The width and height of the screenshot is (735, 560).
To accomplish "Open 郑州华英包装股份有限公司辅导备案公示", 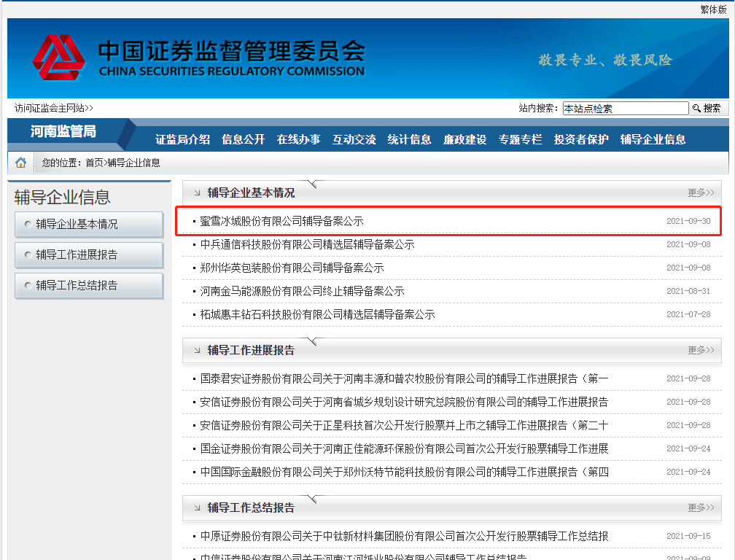I will [x=292, y=268].
